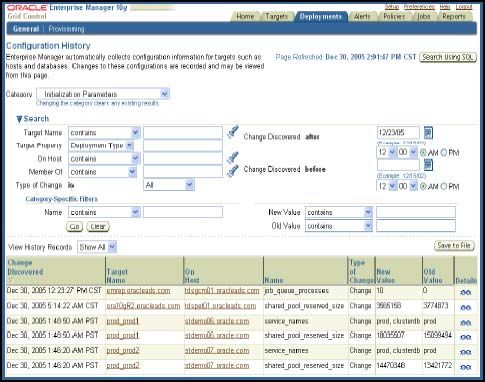Open the Setup link
This screenshot has height=382, width=485.
coord(392,7)
